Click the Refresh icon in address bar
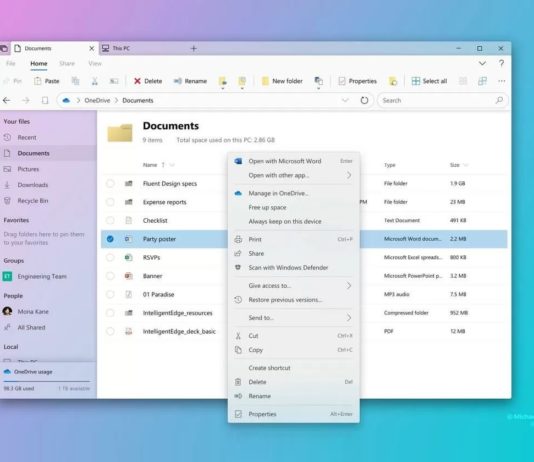 (x=364, y=100)
